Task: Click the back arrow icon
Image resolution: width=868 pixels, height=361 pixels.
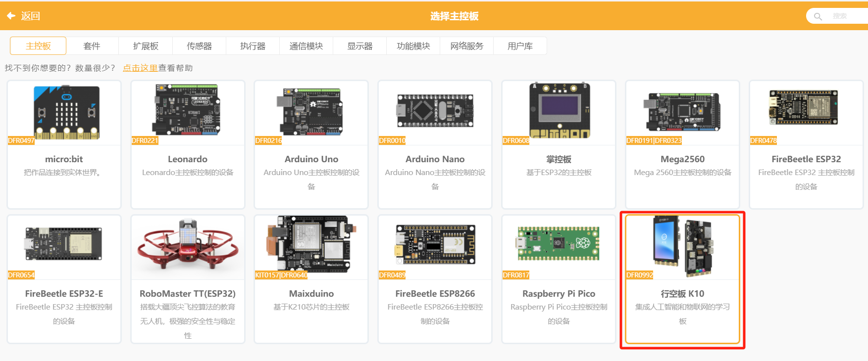Action: click(11, 16)
